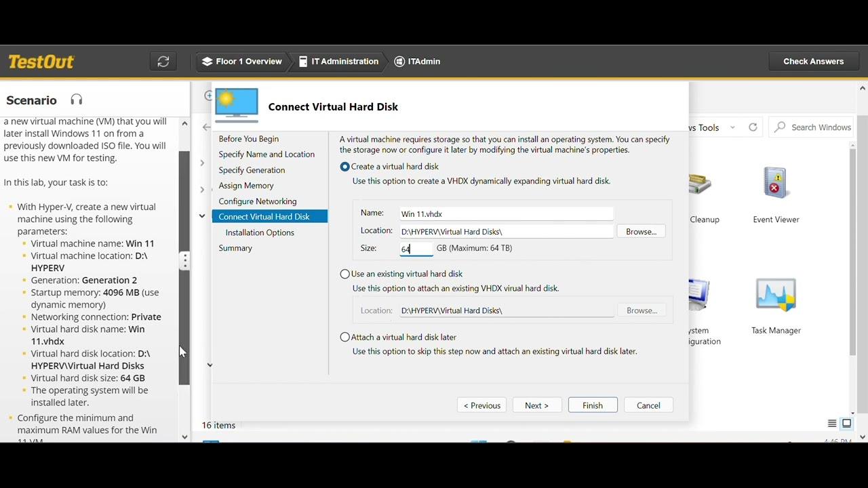Switch to large icons view

pyautogui.click(x=846, y=424)
